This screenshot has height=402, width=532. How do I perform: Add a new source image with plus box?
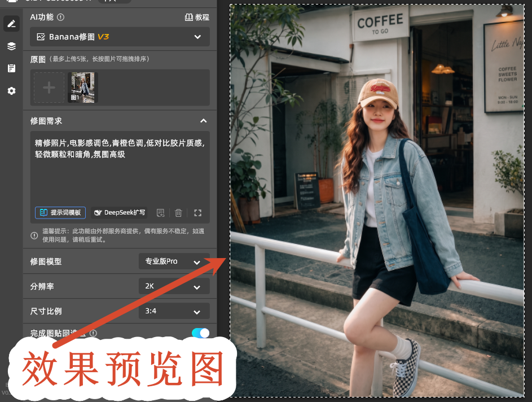pyautogui.click(x=49, y=88)
